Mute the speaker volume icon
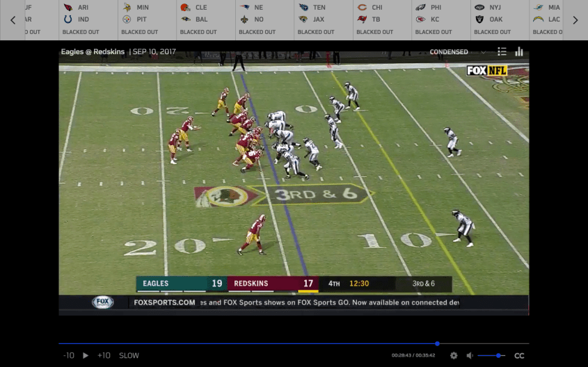Image resolution: width=588 pixels, height=367 pixels. tap(470, 355)
